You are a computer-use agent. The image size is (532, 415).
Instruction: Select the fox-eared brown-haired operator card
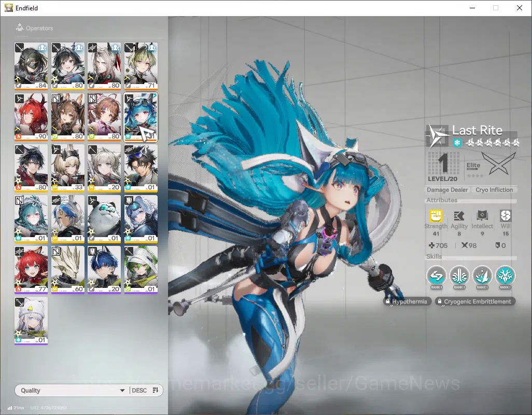tap(67, 117)
